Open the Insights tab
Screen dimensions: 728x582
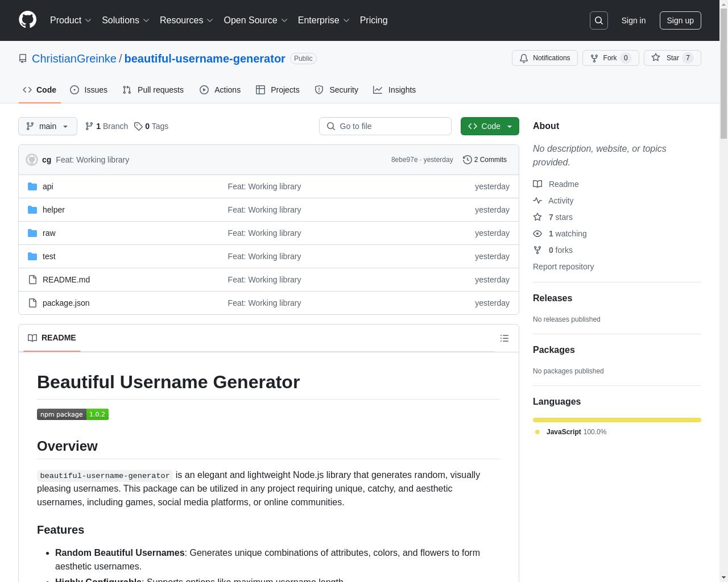pos(395,90)
